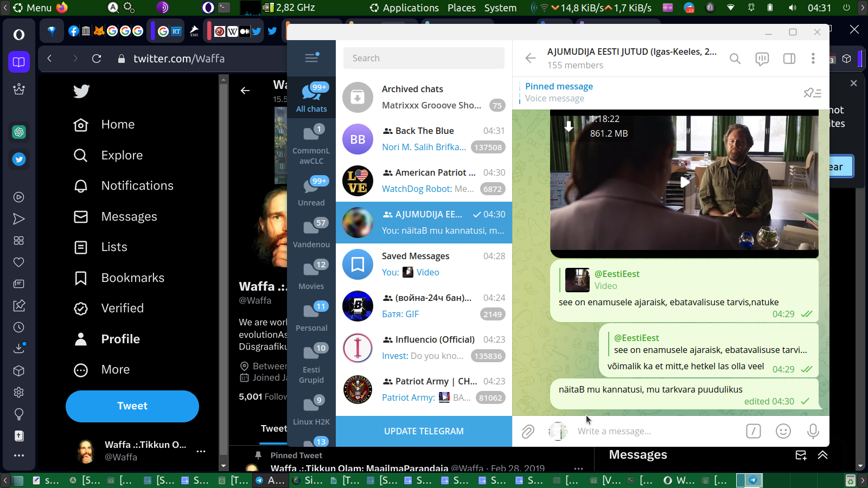The height and width of the screenshot is (488, 868).
Task: Open Opera sidebar settings gear
Action: click(x=19, y=392)
